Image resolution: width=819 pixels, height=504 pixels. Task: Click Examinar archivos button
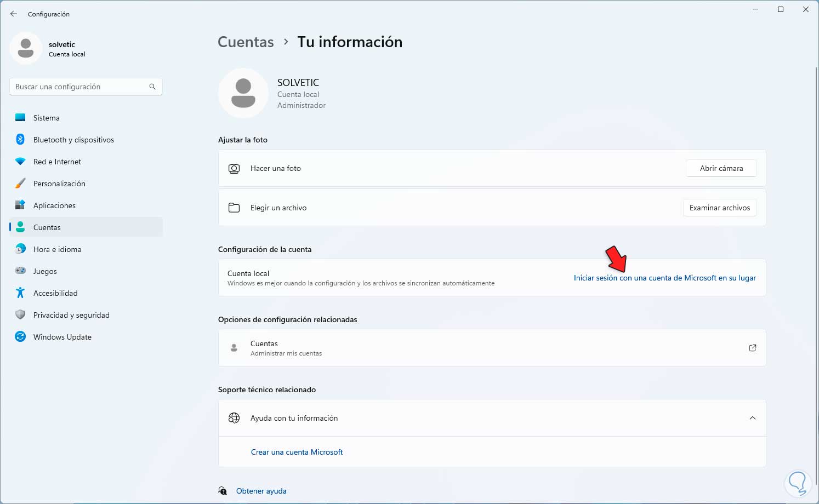tap(720, 208)
